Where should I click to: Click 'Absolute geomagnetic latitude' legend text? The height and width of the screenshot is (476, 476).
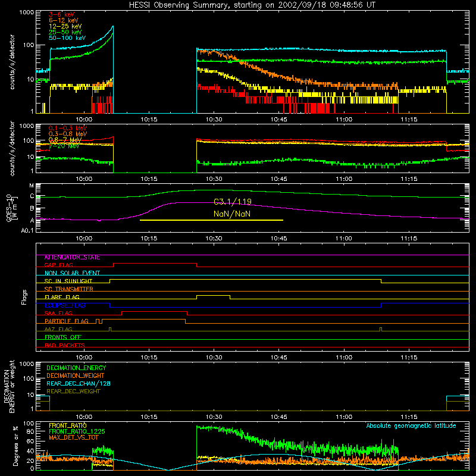click(411, 426)
